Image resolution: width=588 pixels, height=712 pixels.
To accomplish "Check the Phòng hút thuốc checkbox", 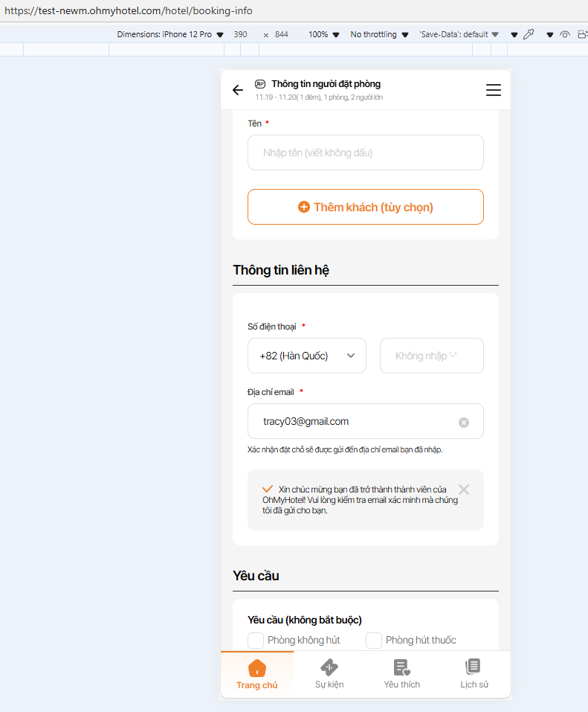I will coord(374,640).
